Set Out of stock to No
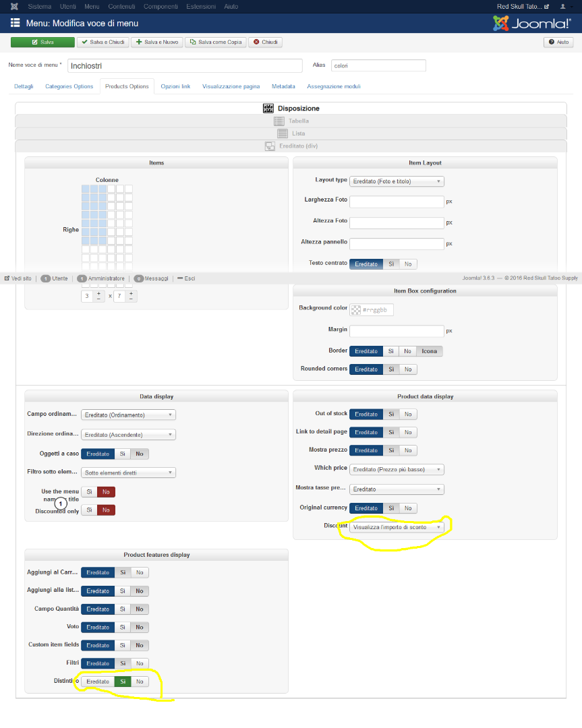Screen dimensions: 582x728 click(x=408, y=415)
